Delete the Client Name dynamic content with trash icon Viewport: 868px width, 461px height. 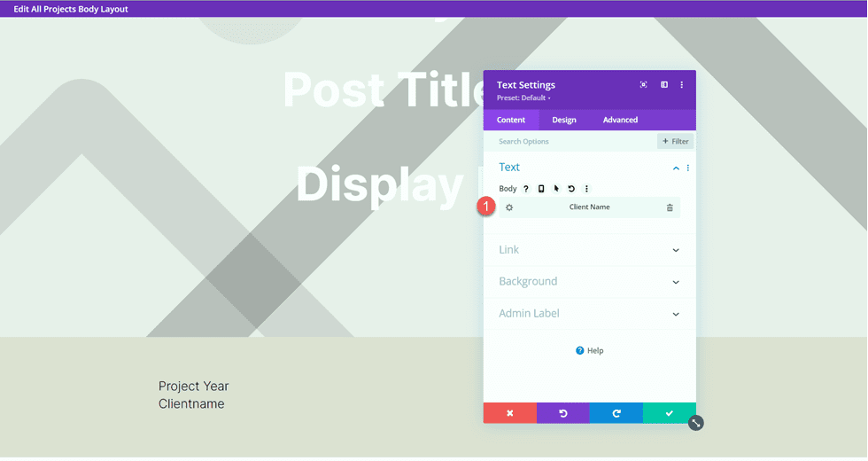(670, 207)
